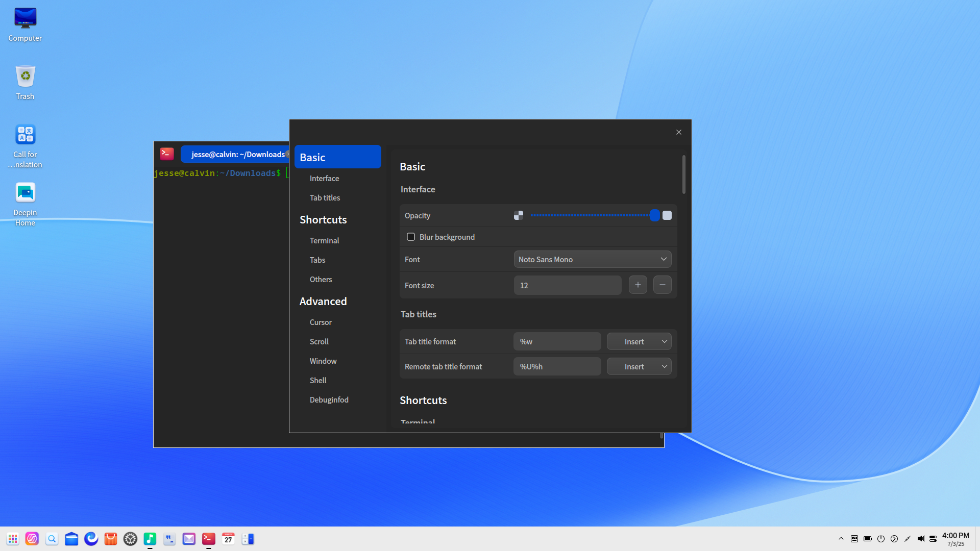Click the Opacity slider handle
The height and width of the screenshot is (551, 980).
tap(655, 215)
